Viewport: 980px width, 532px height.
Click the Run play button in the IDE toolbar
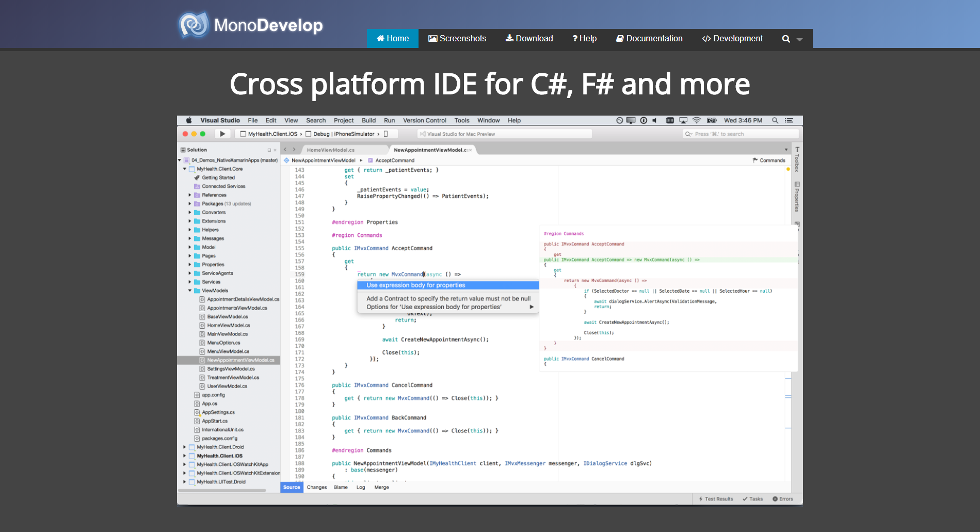[222, 134]
